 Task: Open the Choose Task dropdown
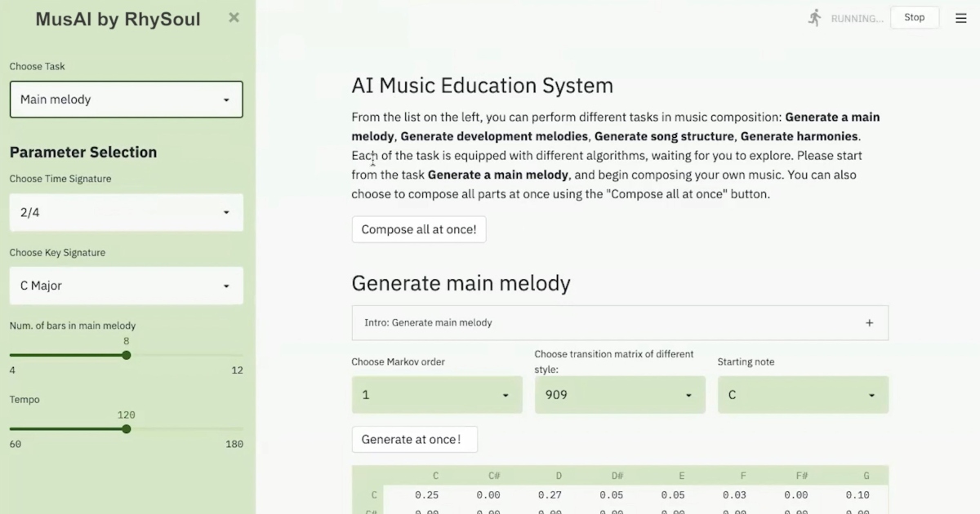(x=126, y=99)
